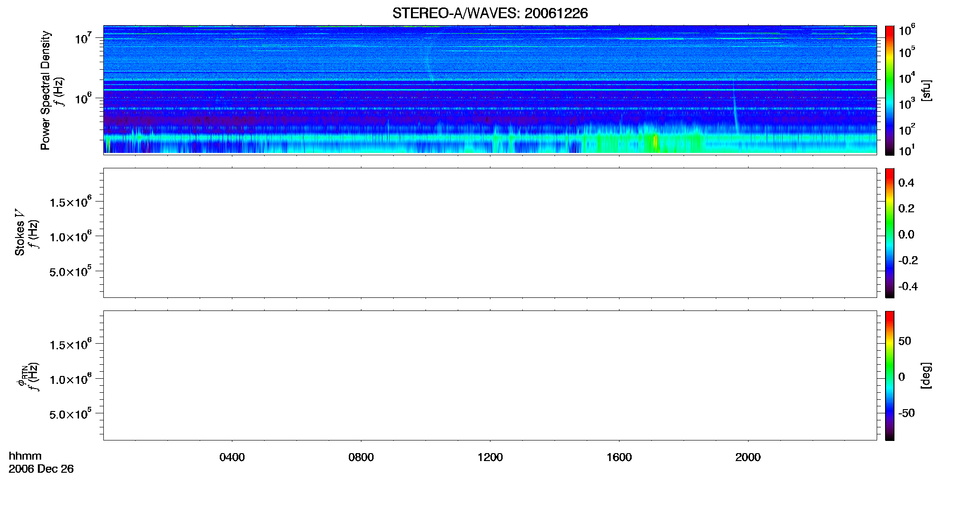Click the 10^7 frequency tick label

click(x=83, y=38)
